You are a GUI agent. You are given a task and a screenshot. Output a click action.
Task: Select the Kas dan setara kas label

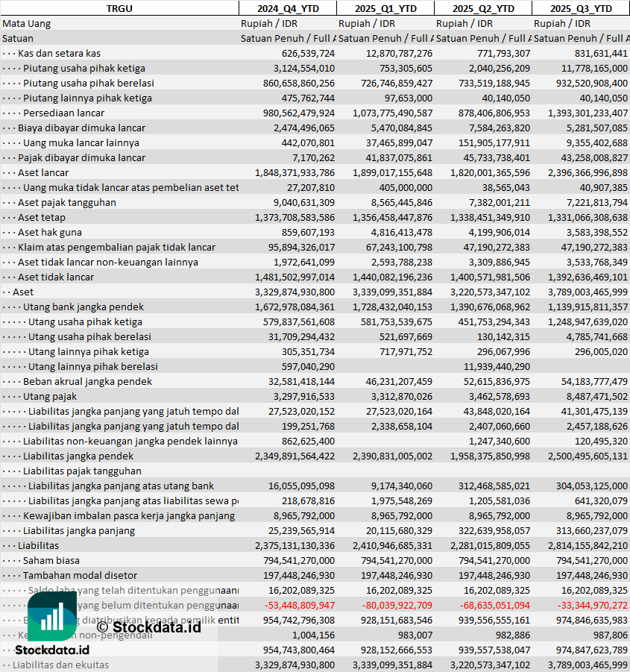click(59, 53)
